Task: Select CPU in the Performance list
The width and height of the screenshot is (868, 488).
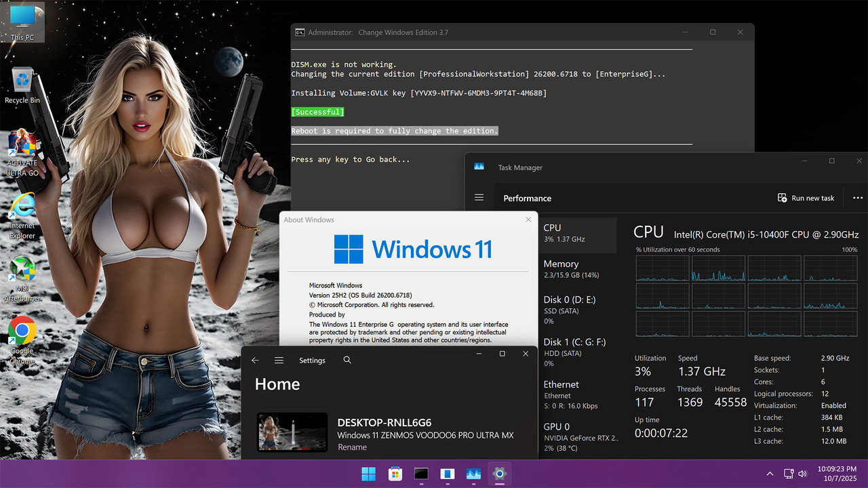Action: [578, 234]
